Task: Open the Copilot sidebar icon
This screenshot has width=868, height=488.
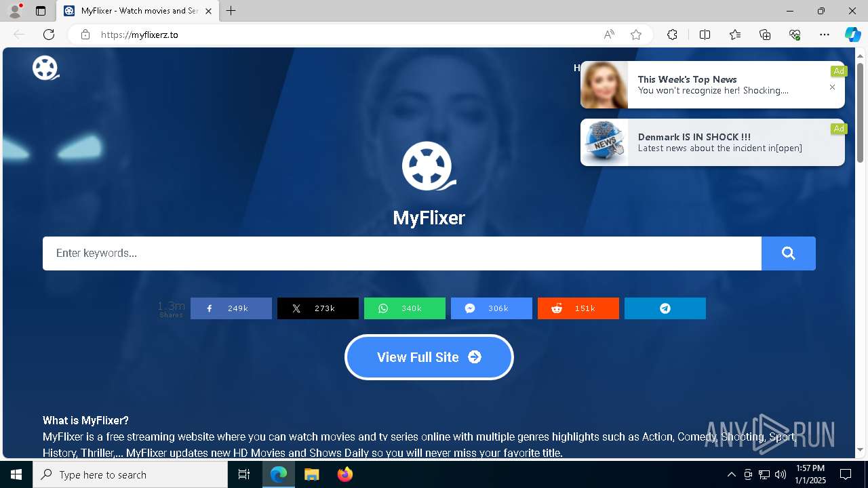Action: (x=853, y=35)
